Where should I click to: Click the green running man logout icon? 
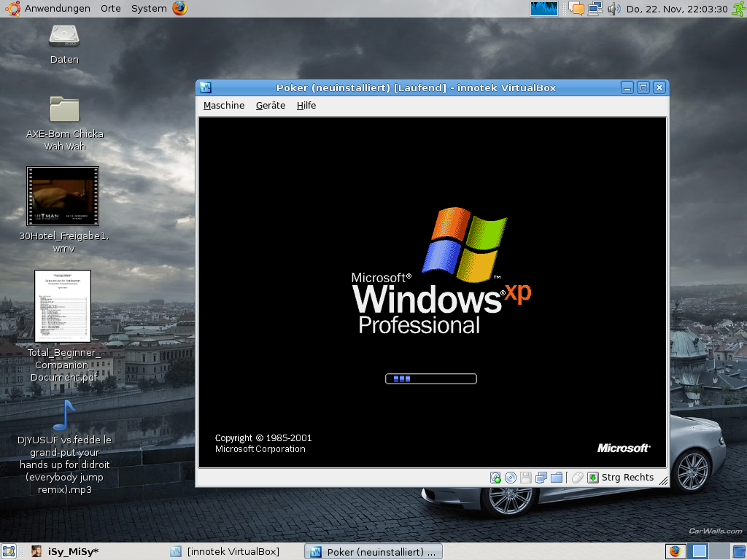pyautogui.click(x=739, y=9)
